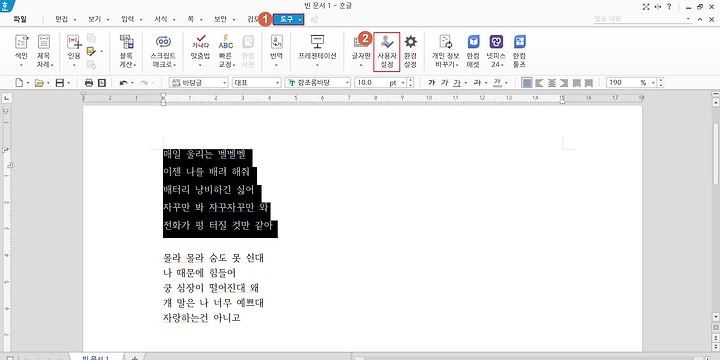The width and height of the screenshot is (720, 360).
Task: Collapse the ribbon with the chevron
Action: tap(700, 19)
